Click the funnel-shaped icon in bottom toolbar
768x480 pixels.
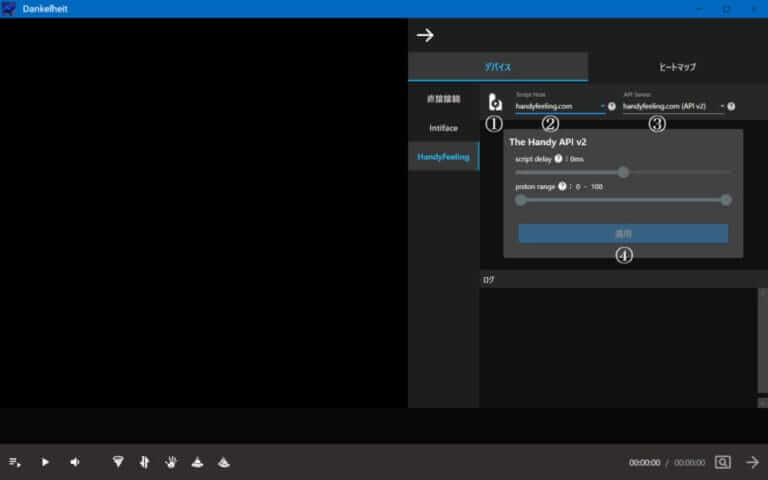(118, 462)
